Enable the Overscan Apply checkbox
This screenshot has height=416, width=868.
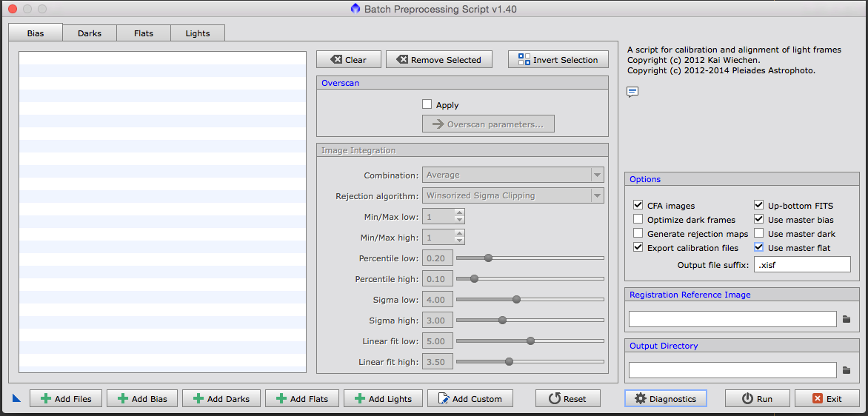(x=427, y=104)
